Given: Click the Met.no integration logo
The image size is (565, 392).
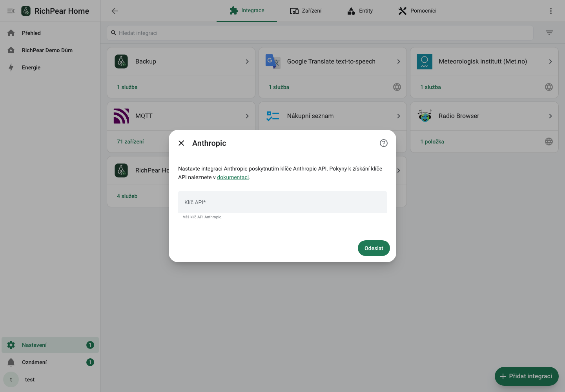Looking at the screenshot, I should click(x=425, y=62).
